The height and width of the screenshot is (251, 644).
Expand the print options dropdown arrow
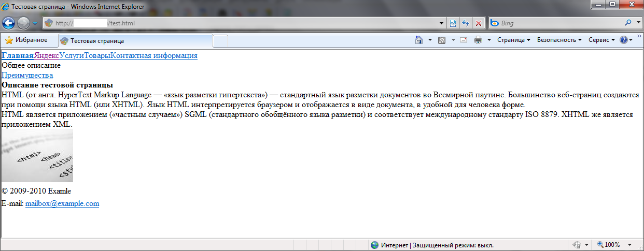click(x=489, y=40)
